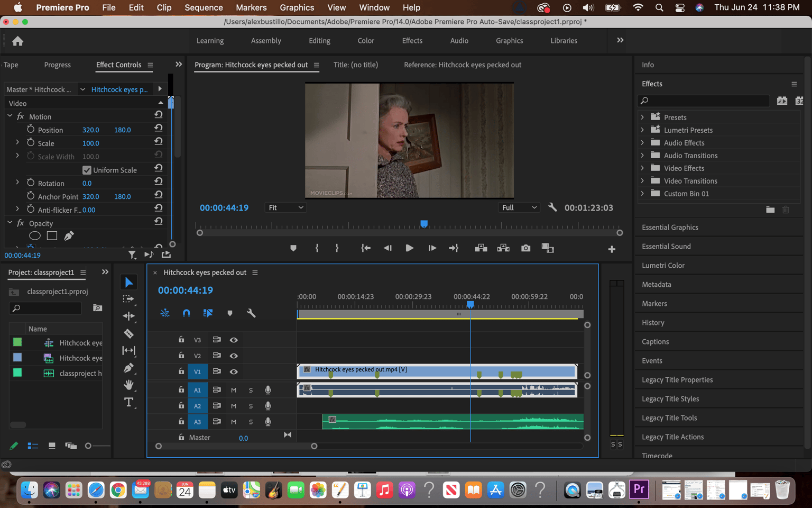This screenshot has height=508, width=812.
Task: Toggle Uniform Scale checkbox
Action: pos(87,170)
